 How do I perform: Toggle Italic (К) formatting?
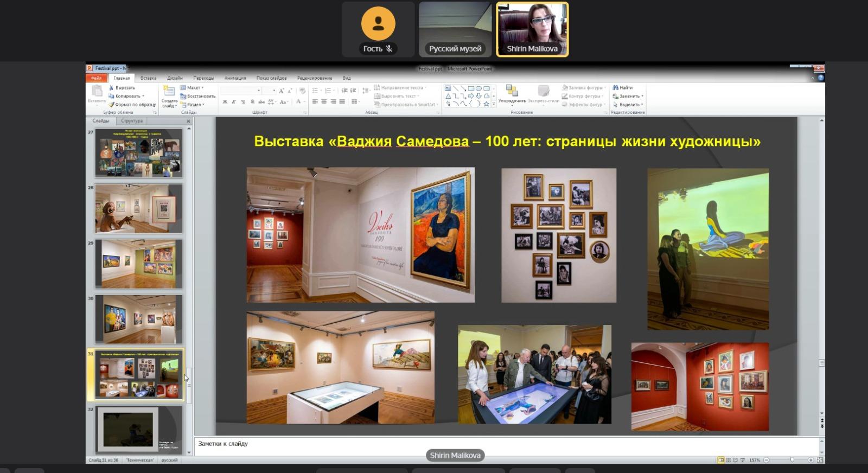tap(234, 102)
